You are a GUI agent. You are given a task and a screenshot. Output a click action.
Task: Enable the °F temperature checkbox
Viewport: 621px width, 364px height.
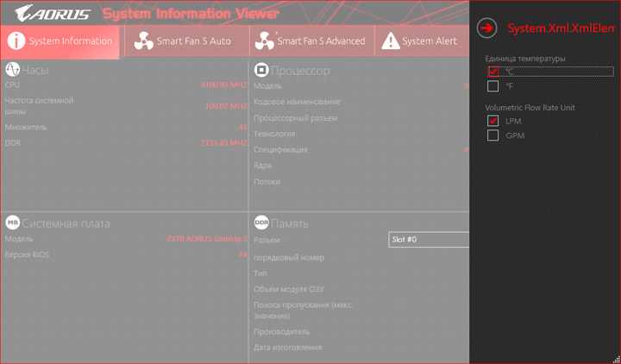(493, 86)
